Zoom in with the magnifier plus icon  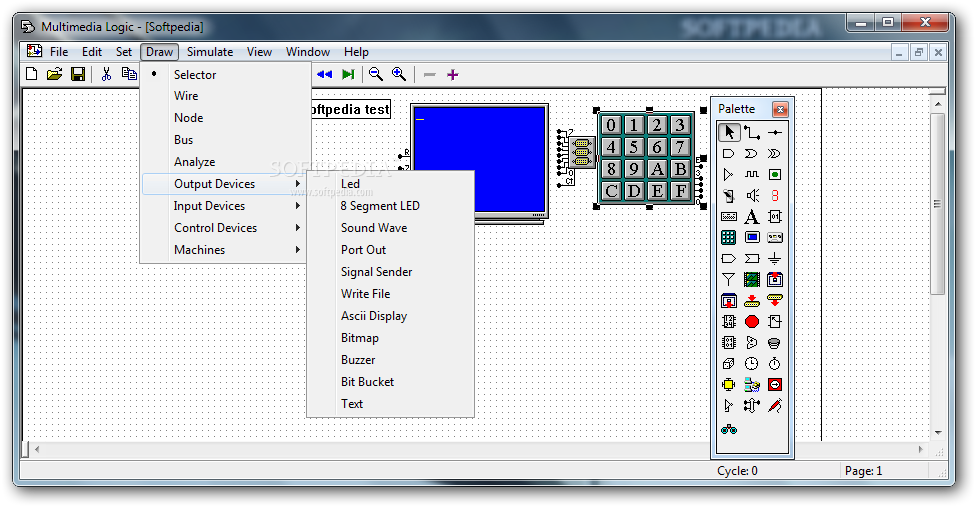tap(399, 75)
